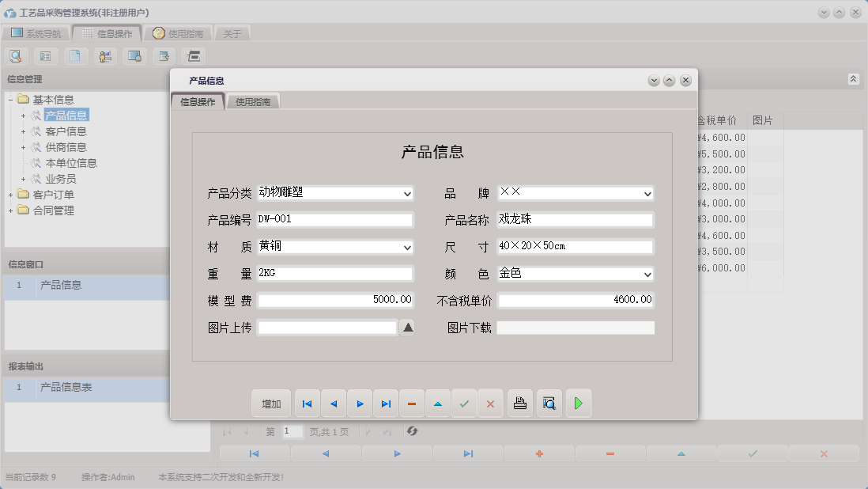Select the search/preview toolbar icon

coord(16,55)
